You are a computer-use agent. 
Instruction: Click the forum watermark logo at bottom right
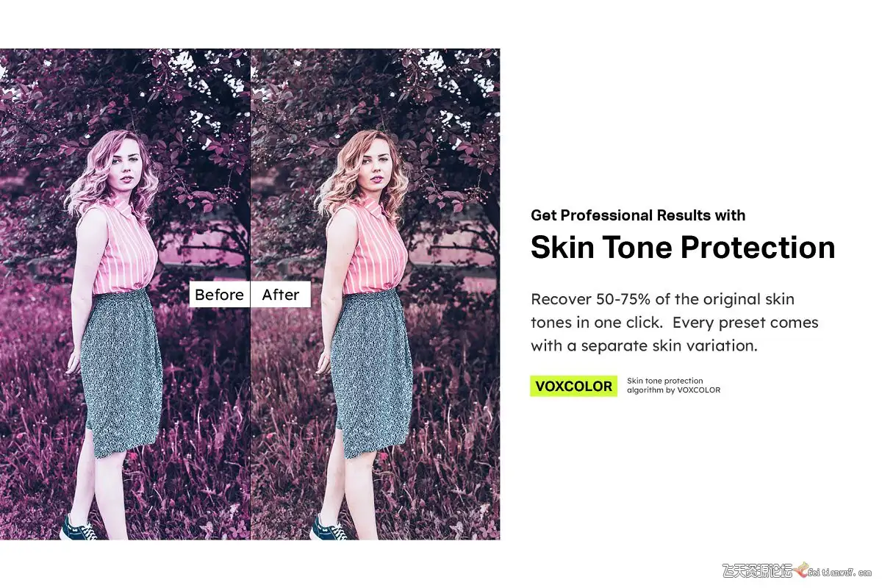759,570
